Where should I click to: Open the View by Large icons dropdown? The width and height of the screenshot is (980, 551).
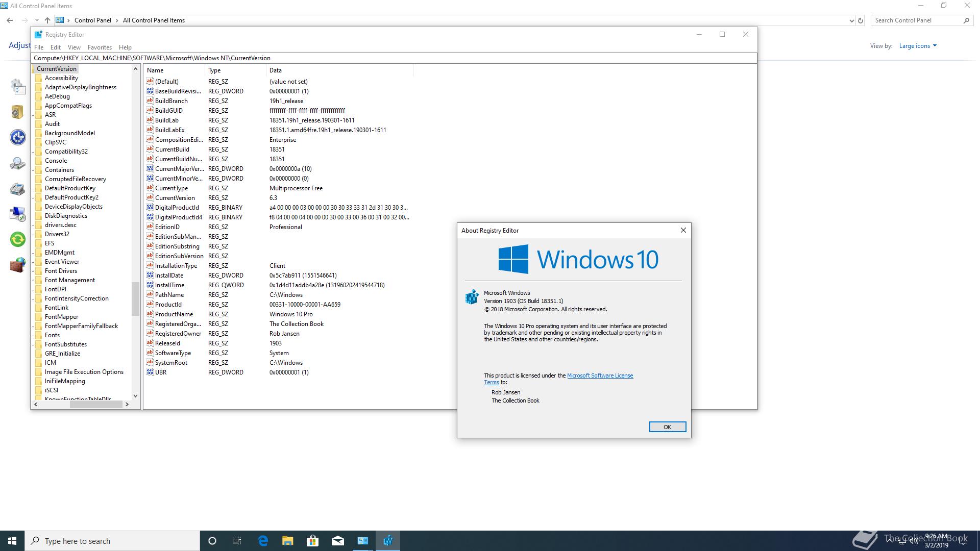(918, 46)
